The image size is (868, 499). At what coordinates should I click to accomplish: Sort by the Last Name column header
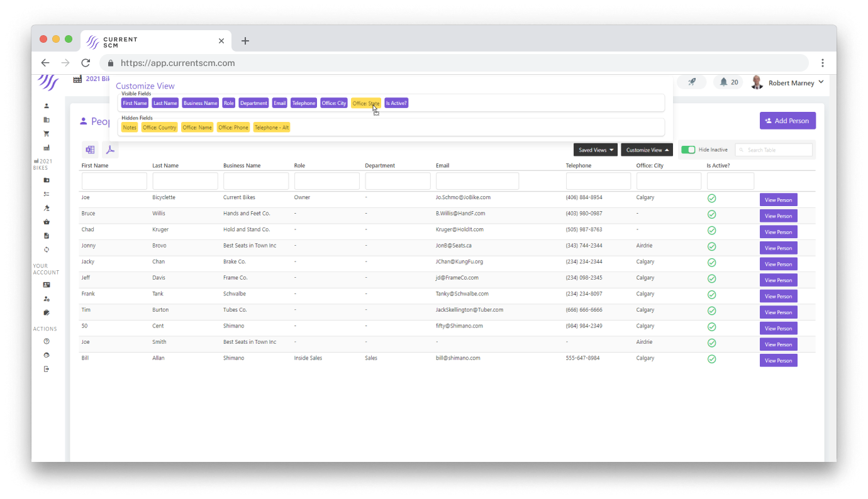tap(165, 166)
